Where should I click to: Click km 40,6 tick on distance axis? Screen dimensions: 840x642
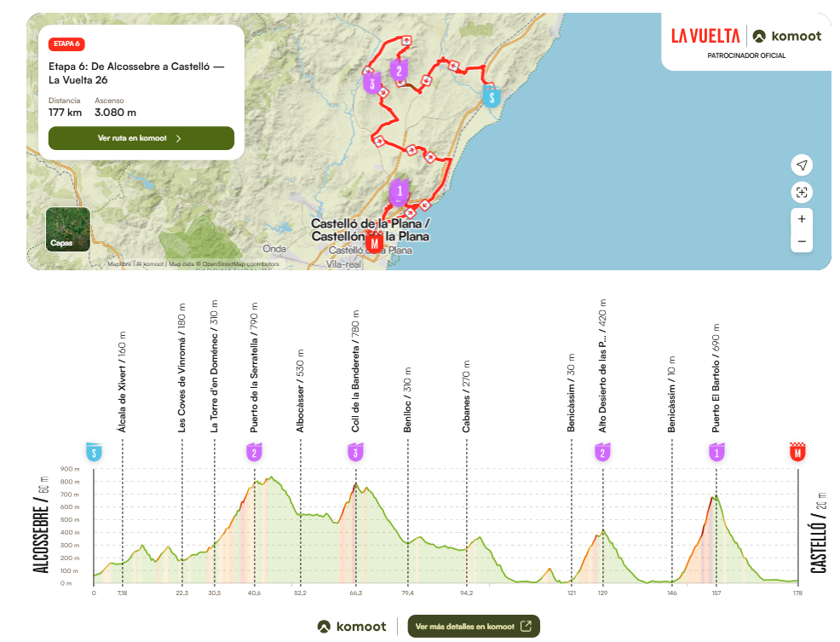pyautogui.click(x=254, y=593)
